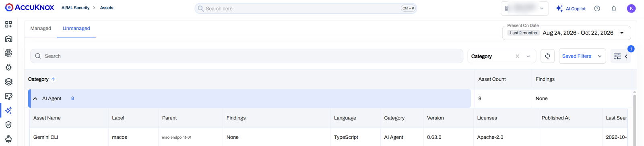Select the Unmanaged tab
This screenshot has height=146, width=644.
pos(76,28)
